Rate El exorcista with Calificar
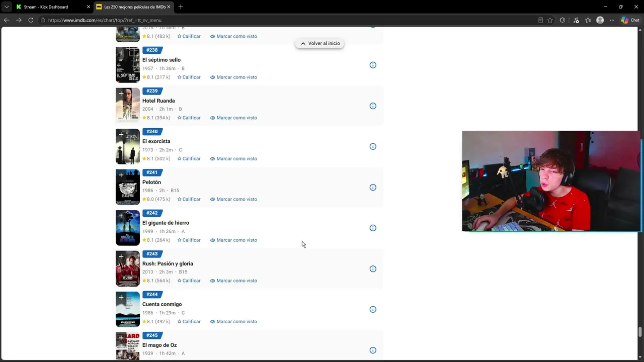 coord(189,158)
